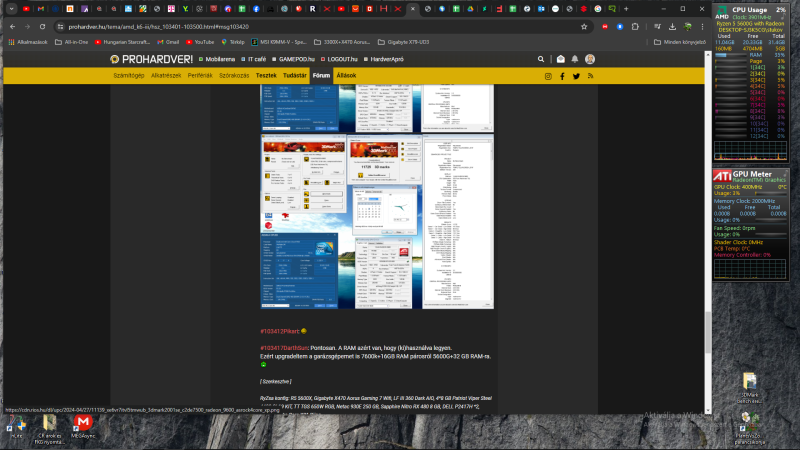The height and width of the screenshot is (450, 800).
Task: Follow the #103417DarthSun post link
Action: [284, 348]
